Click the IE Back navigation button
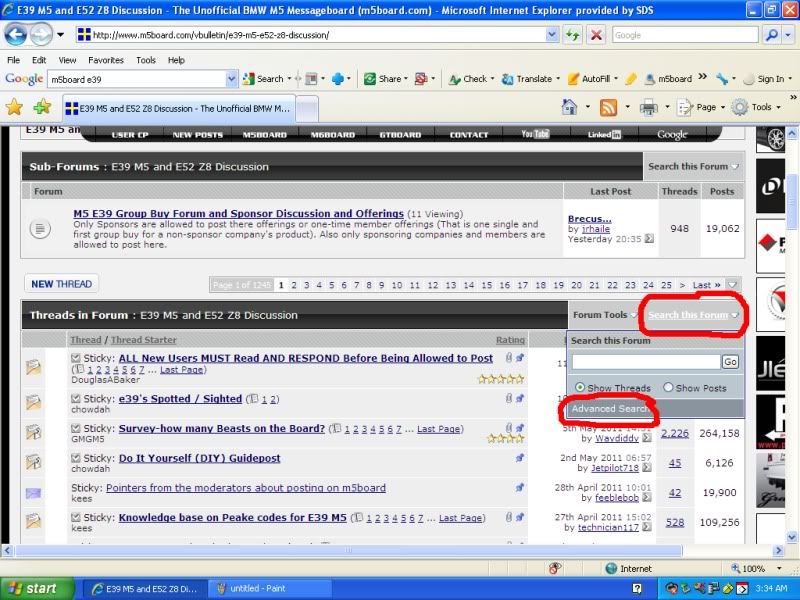The image size is (800, 600). coord(15,34)
